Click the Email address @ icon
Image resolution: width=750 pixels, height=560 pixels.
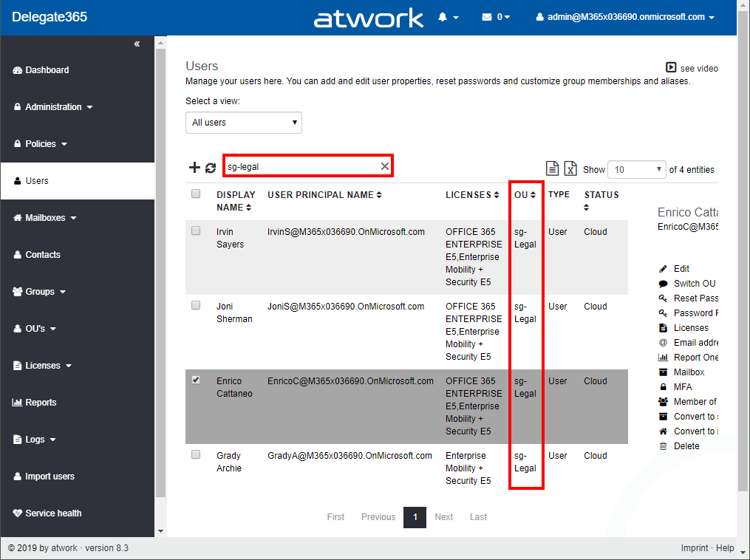click(x=663, y=343)
